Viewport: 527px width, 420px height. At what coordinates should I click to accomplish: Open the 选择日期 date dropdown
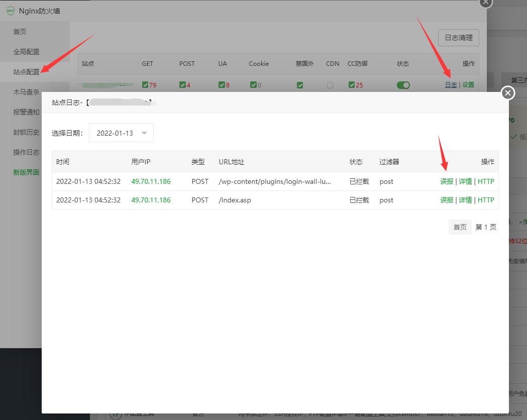coord(121,133)
